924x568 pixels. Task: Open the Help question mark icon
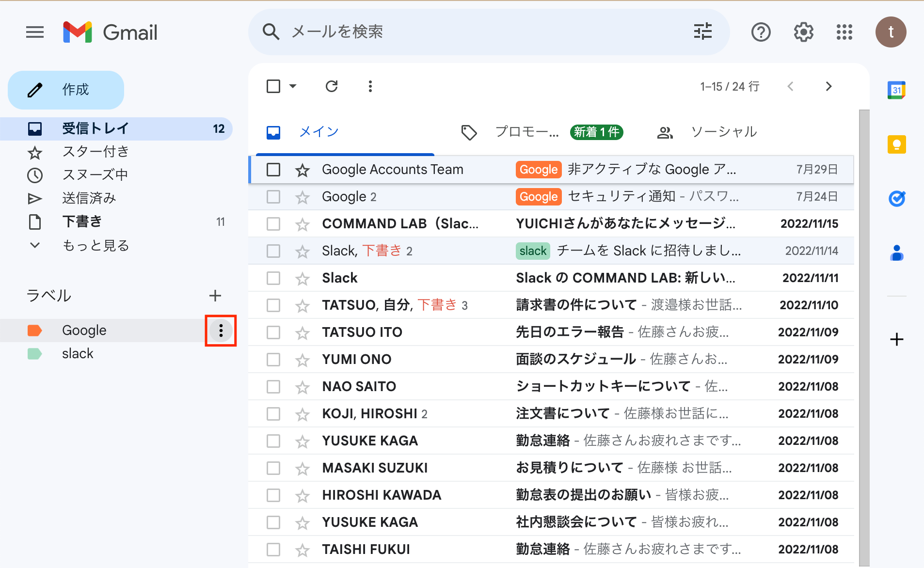pyautogui.click(x=761, y=32)
